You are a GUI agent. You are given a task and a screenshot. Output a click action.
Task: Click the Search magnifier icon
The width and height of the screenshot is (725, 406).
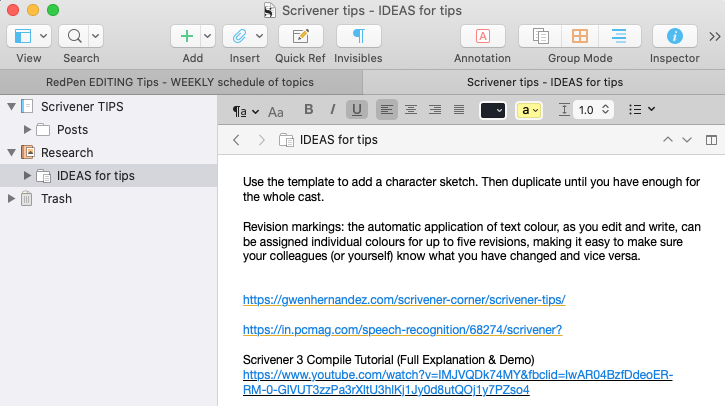tap(74, 36)
